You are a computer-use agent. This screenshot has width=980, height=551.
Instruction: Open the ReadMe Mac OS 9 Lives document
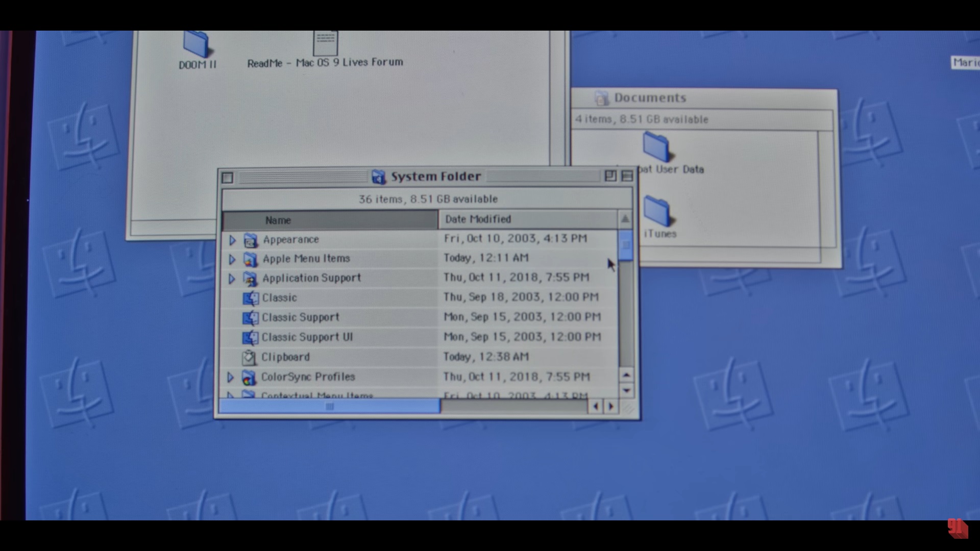tap(325, 44)
